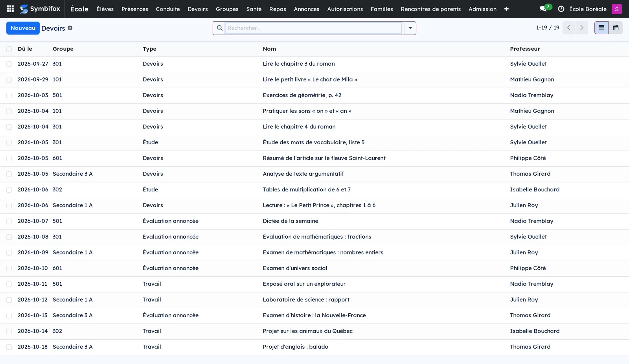The image size is (629, 364).
Task: Open the clock activities icon
Action: [561, 9]
